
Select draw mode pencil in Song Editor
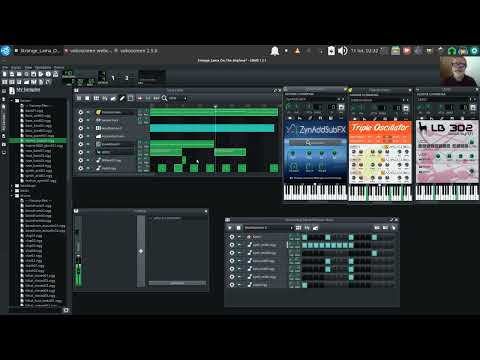pyautogui.click(x=122, y=98)
